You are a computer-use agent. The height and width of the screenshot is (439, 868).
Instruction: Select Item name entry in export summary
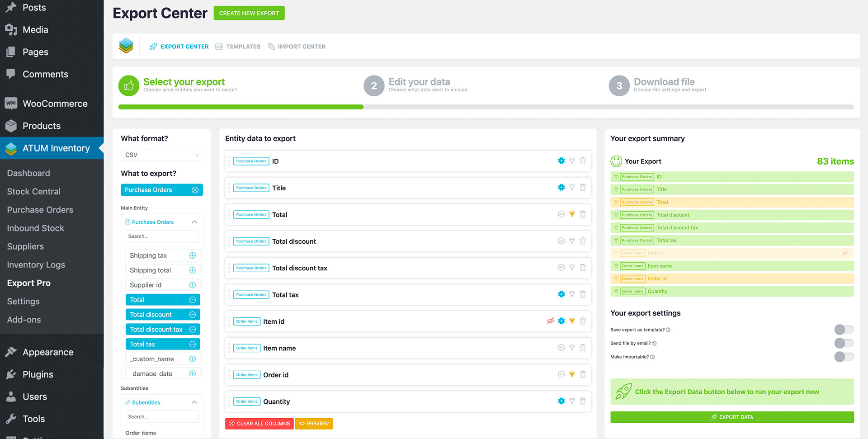click(x=732, y=266)
